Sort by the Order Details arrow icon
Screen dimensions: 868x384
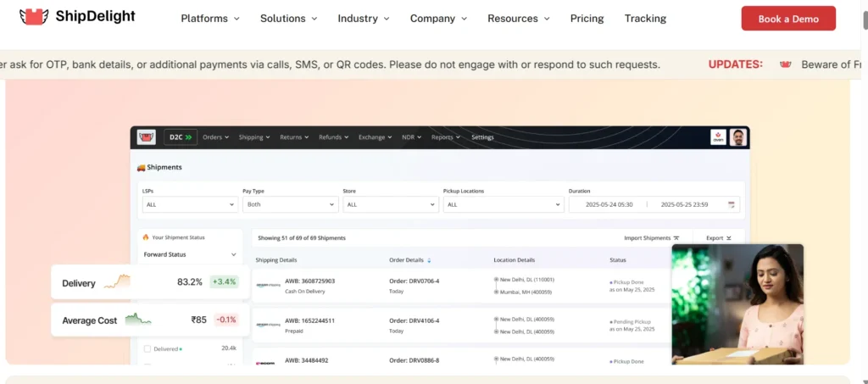(x=428, y=260)
